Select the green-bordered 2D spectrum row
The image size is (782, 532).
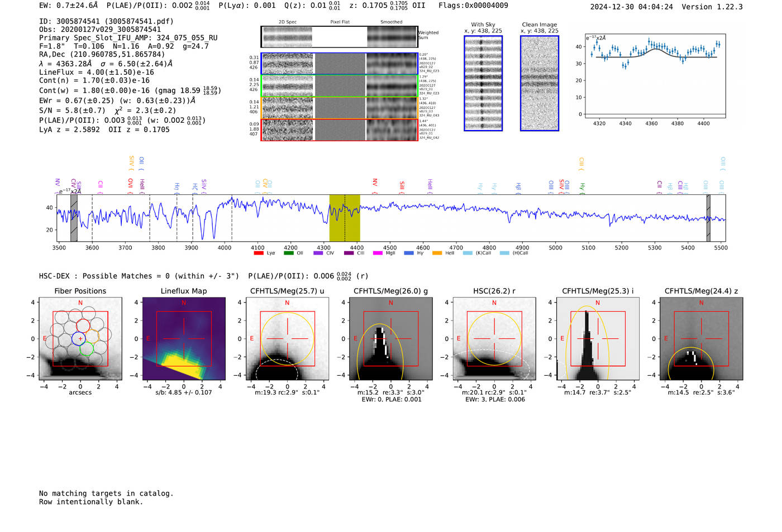(x=339, y=86)
